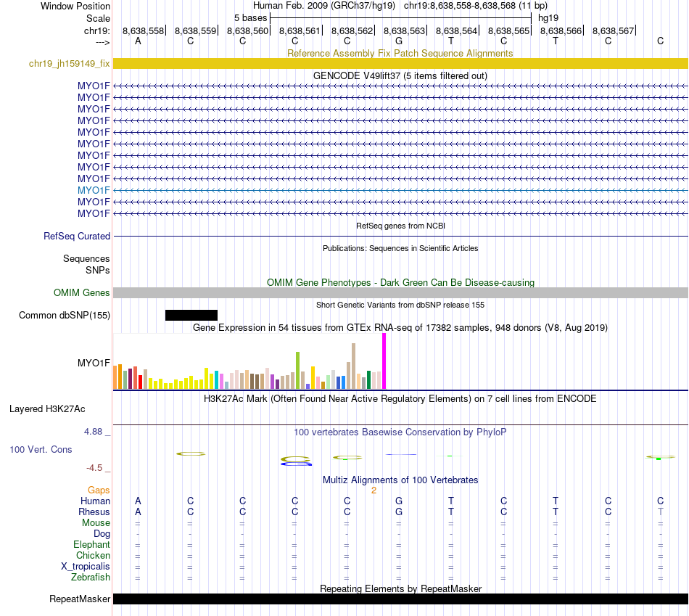Click the Sequences track label

pyautogui.click(x=86, y=258)
